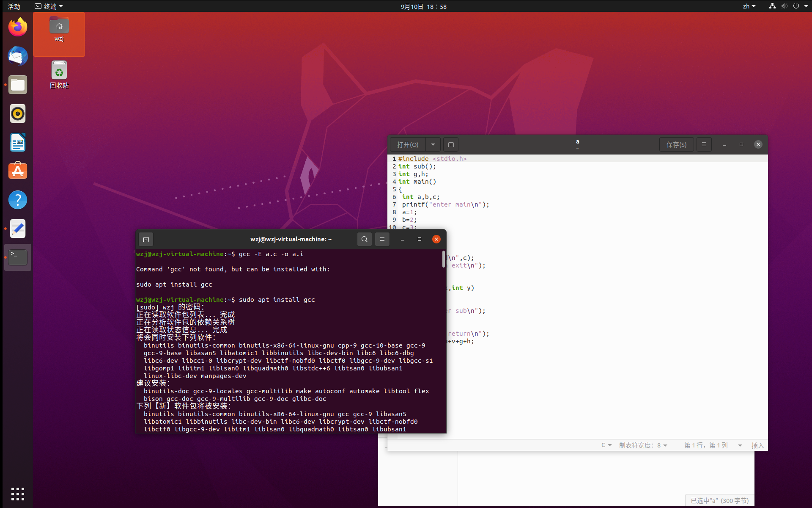The width and height of the screenshot is (812, 508).
Task: Open the zh input language menu
Action: pyautogui.click(x=749, y=6)
